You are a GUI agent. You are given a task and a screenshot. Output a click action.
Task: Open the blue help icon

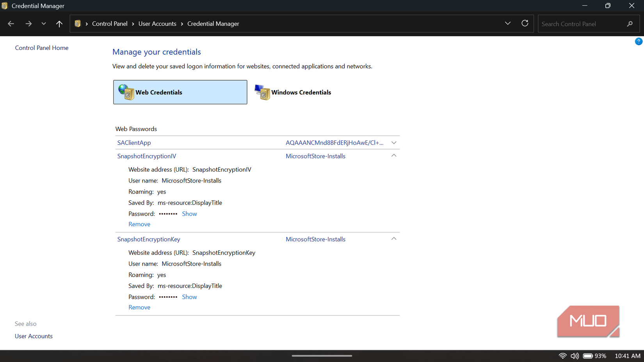[639, 41]
